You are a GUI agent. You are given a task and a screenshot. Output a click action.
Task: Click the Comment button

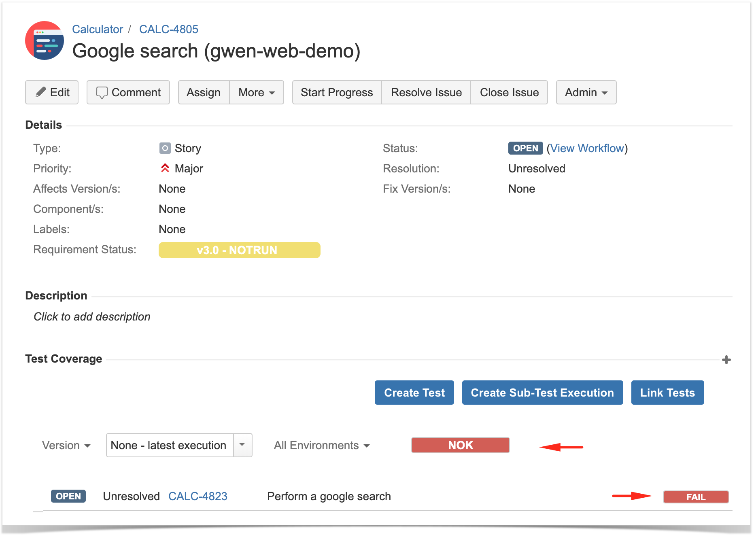pos(128,92)
